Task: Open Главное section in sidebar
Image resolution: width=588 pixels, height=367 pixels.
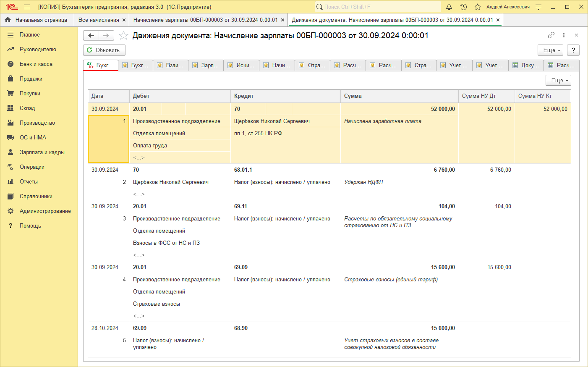Action: click(39, 35)
